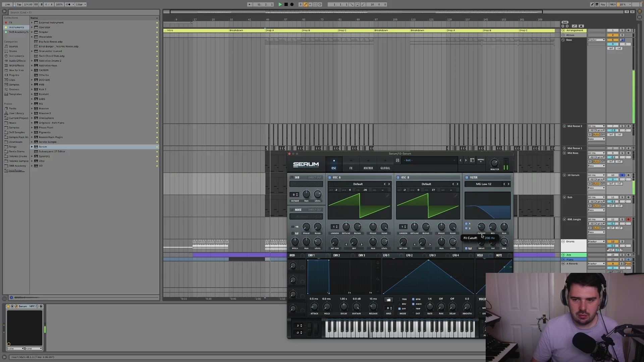The width and height of the screenshot is (644, 362).
Task: Toggle filter routing for oscillator B
Action: pos(466,228)
